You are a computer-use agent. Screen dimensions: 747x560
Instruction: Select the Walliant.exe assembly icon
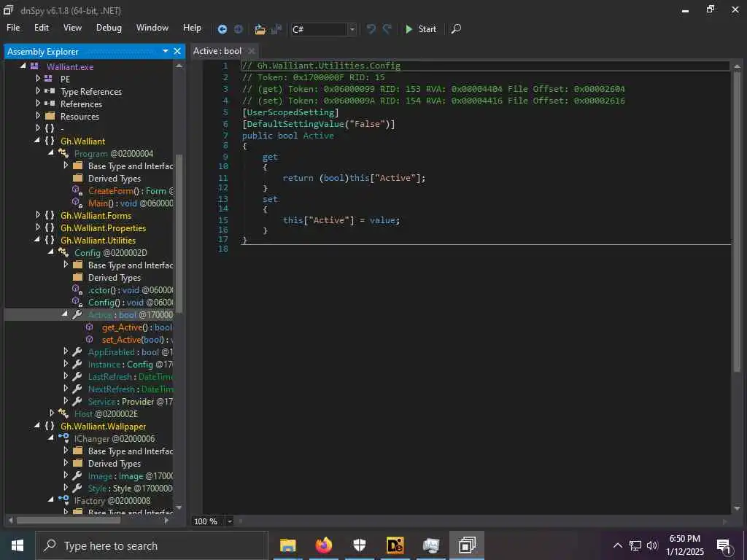pos(34,66)
